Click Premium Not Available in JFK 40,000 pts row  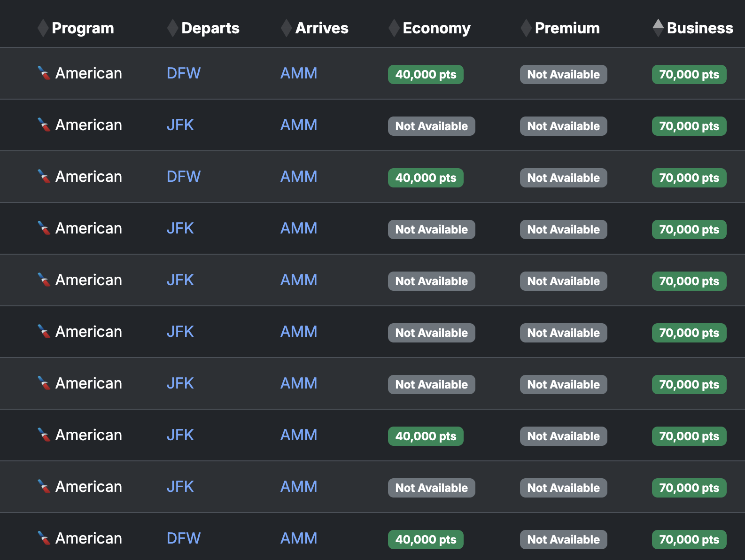(x=563, y=436)
